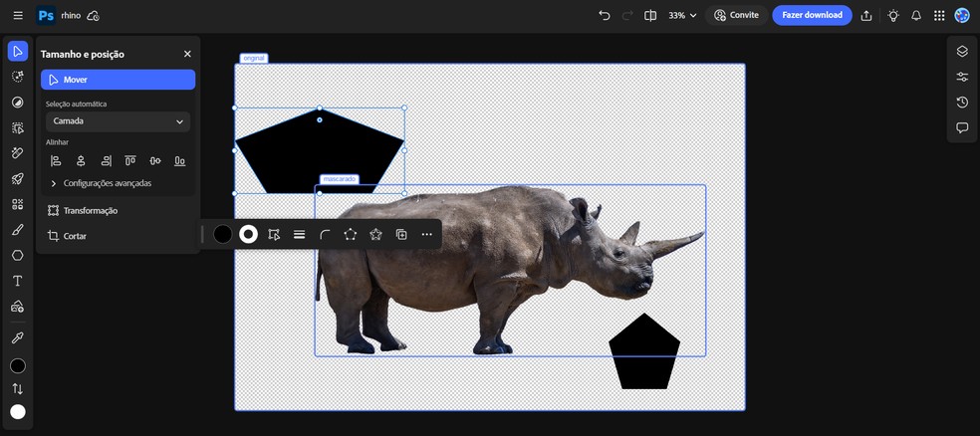This screenshot has height=436, width=980.
Task: Open the 33% zoom level dropdown
Action: [682, 15]
